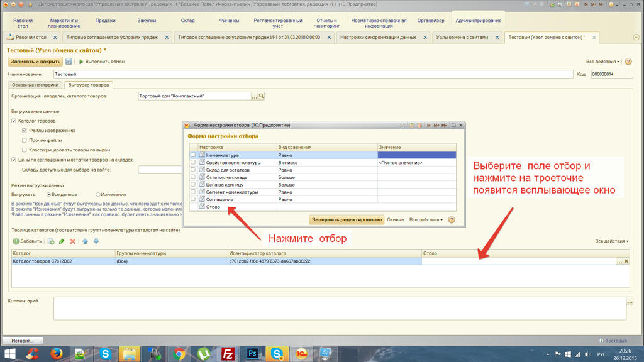This screenshot has width=644, height=362.
Task: Edit the catalog row using the pencil icon
Action: point(62,241)
